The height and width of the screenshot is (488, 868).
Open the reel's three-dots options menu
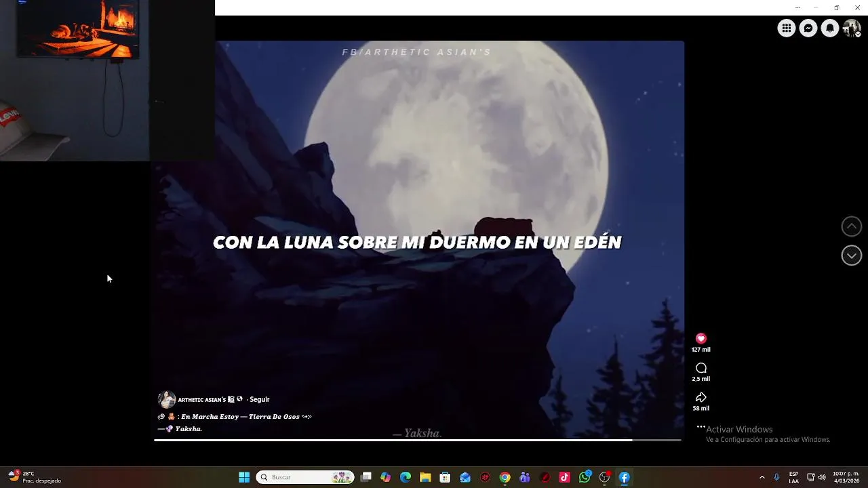click(701, 428)
